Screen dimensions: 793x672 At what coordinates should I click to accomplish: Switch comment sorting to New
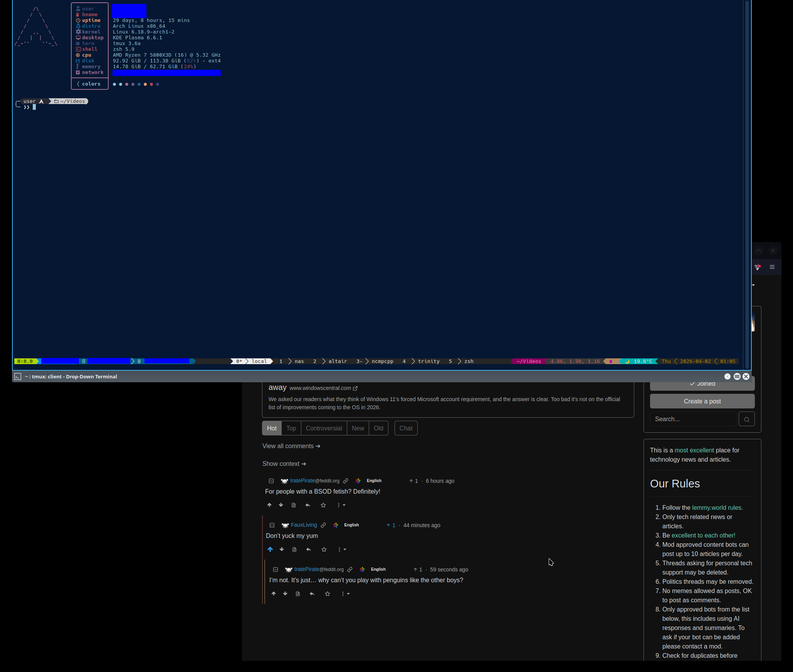(358, 428)
